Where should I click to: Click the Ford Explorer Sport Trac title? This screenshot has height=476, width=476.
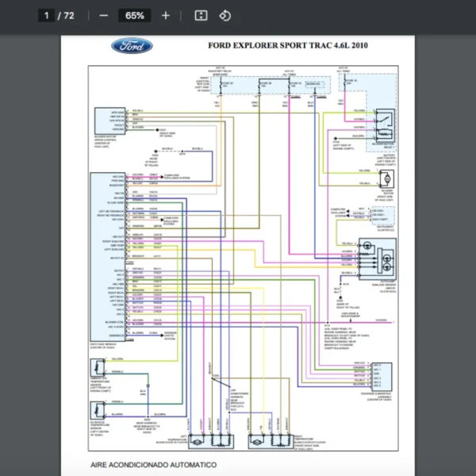point(287,45)
